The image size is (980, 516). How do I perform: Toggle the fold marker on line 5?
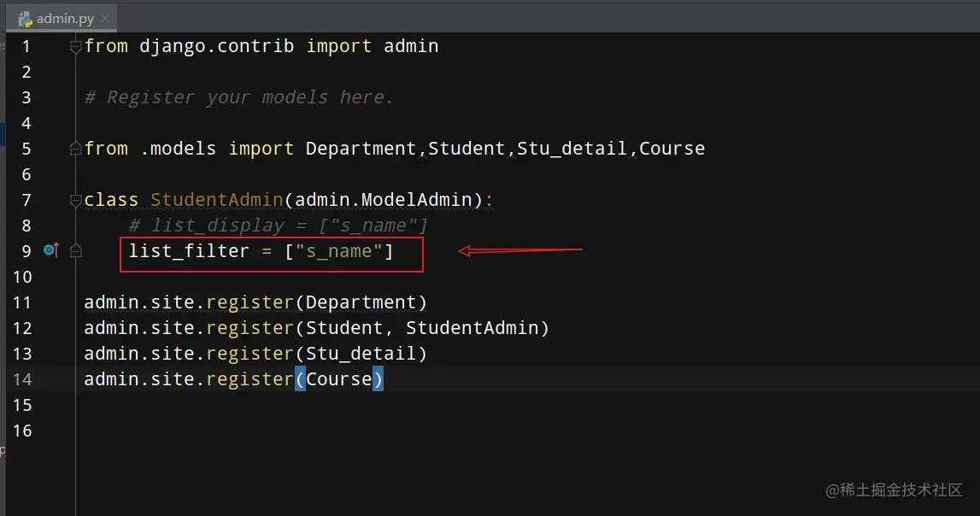(x=76, y=149)
